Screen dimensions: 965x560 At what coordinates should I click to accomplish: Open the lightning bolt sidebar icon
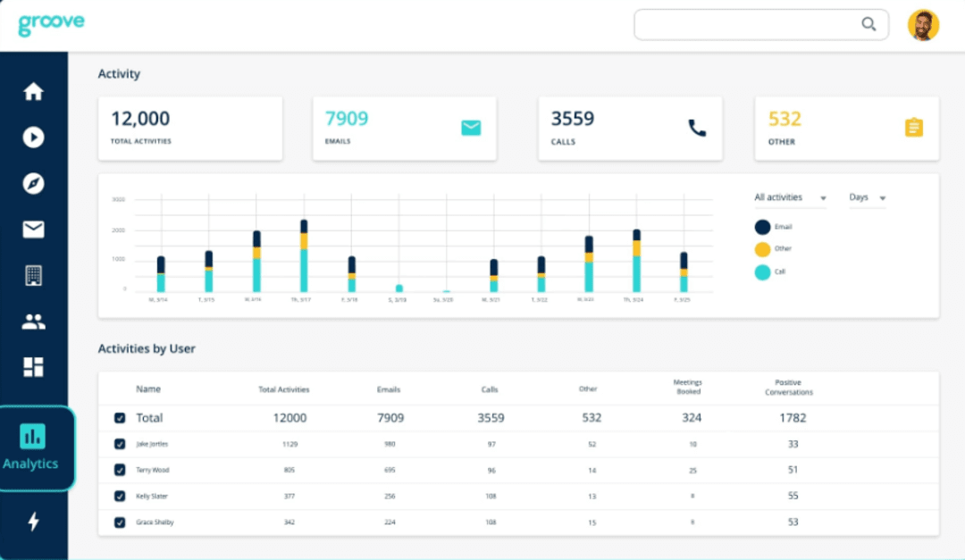[x=33, y=522]
